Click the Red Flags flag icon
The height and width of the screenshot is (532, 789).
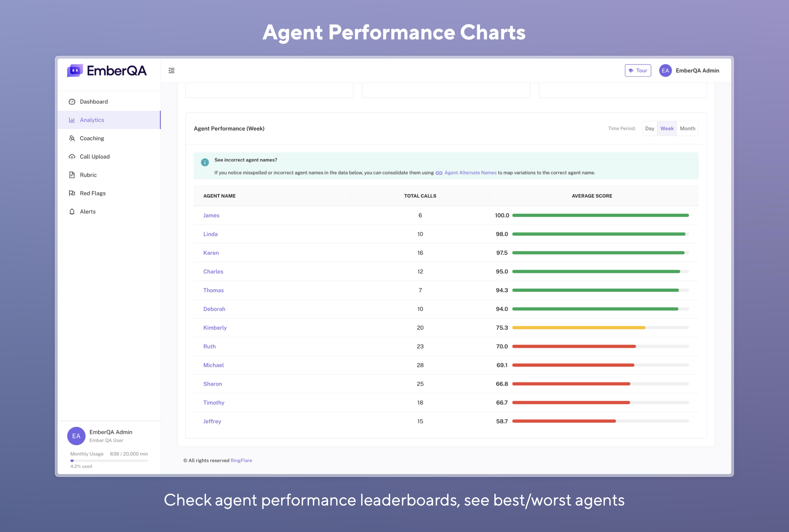click(72, 193)
